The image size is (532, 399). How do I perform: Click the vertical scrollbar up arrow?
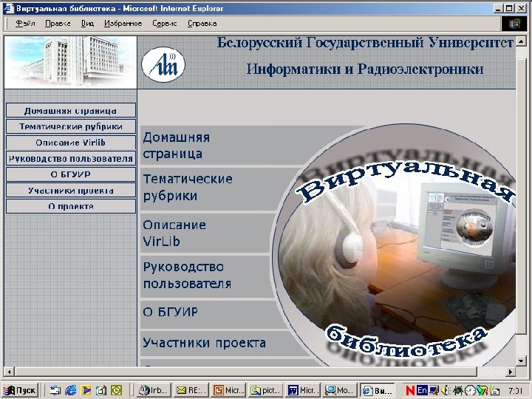coord(521,41)
